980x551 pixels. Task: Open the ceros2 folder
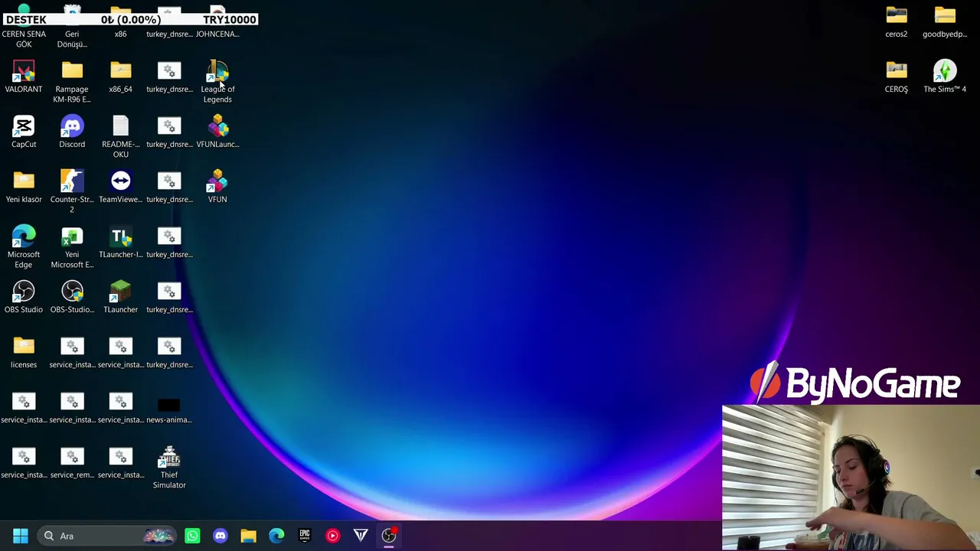pos(897,22)
